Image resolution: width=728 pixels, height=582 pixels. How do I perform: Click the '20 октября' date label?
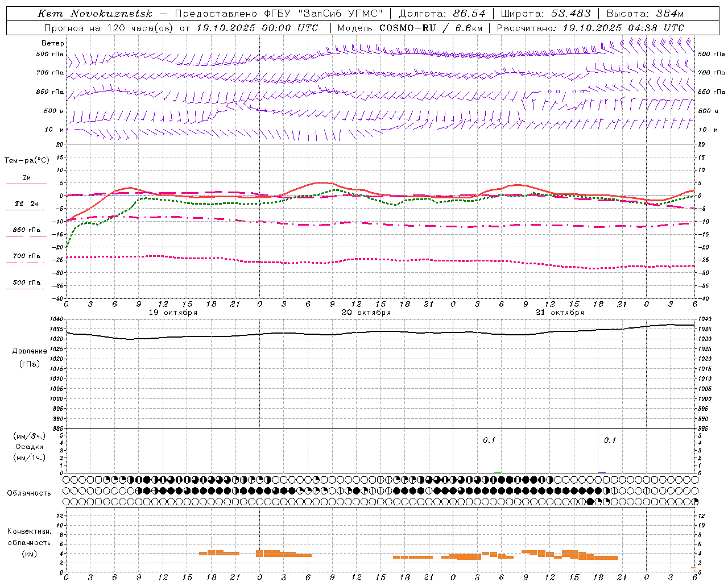click(x=366, y=313)
